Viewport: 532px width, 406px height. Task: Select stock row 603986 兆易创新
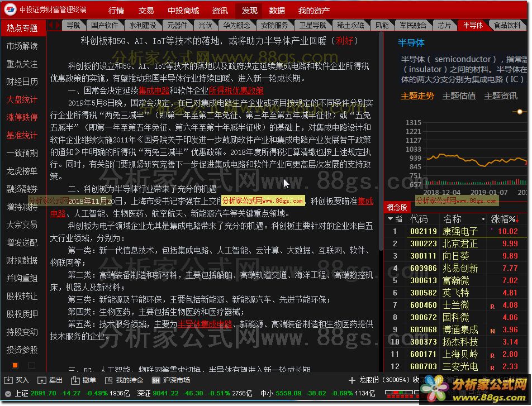pos(455,268)
